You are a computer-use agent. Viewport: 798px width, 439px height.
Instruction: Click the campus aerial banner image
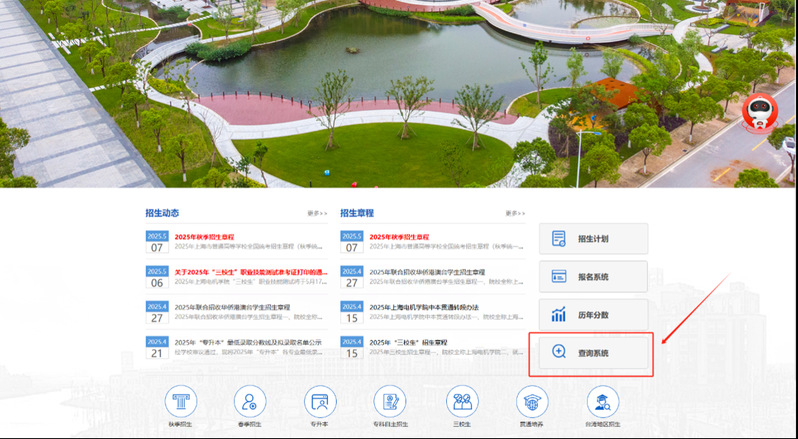[x=400, y=90]
